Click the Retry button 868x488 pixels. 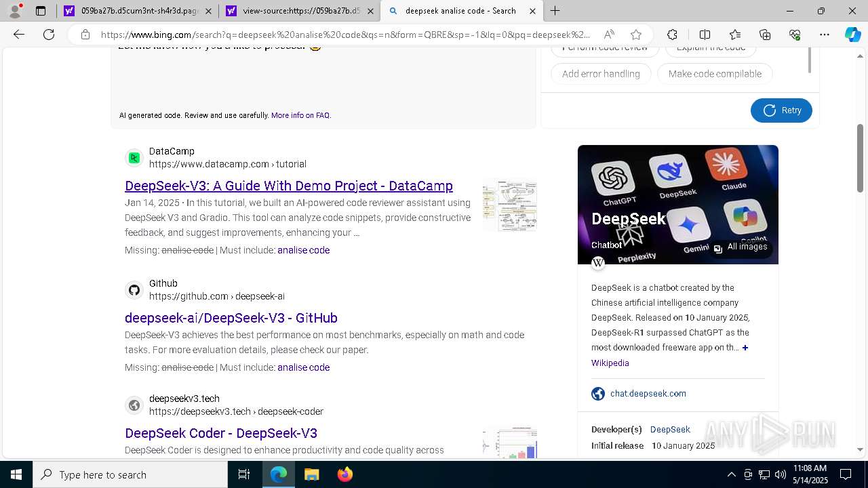click(781, 110)
